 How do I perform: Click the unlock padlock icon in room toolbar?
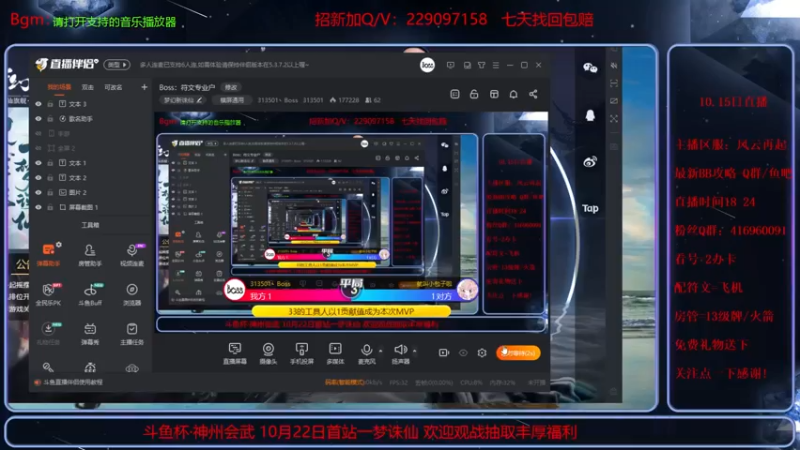pos(474,94)
